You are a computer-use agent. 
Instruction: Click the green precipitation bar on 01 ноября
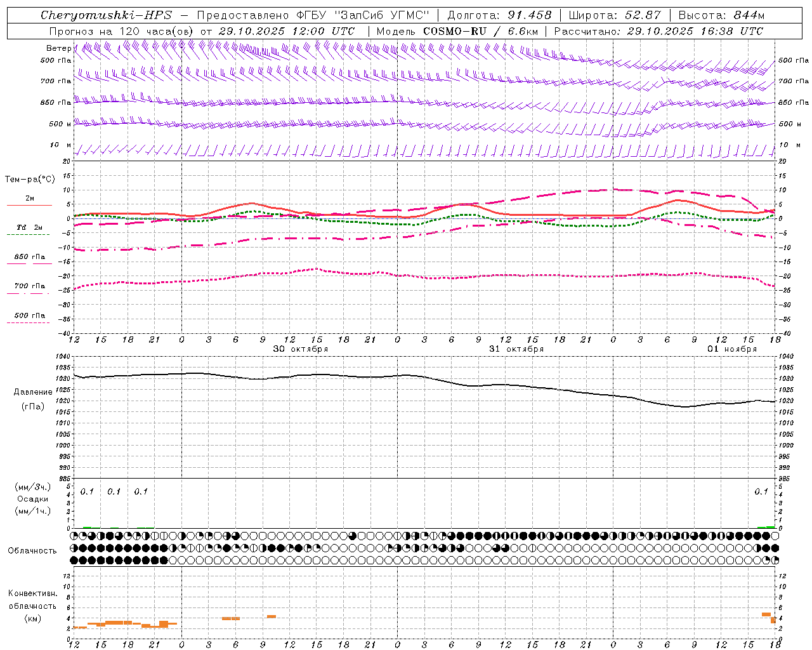tap(766, 527)
